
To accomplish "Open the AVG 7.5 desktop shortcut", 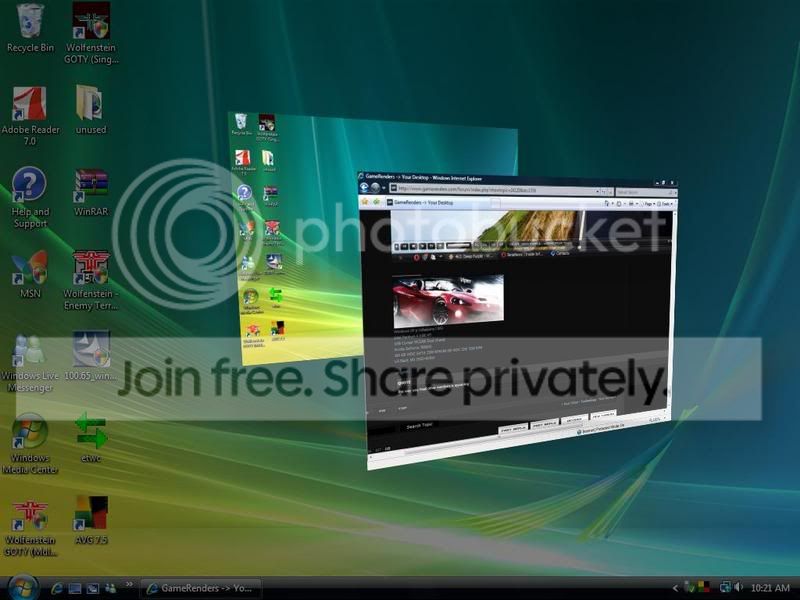I will [91, 520].
